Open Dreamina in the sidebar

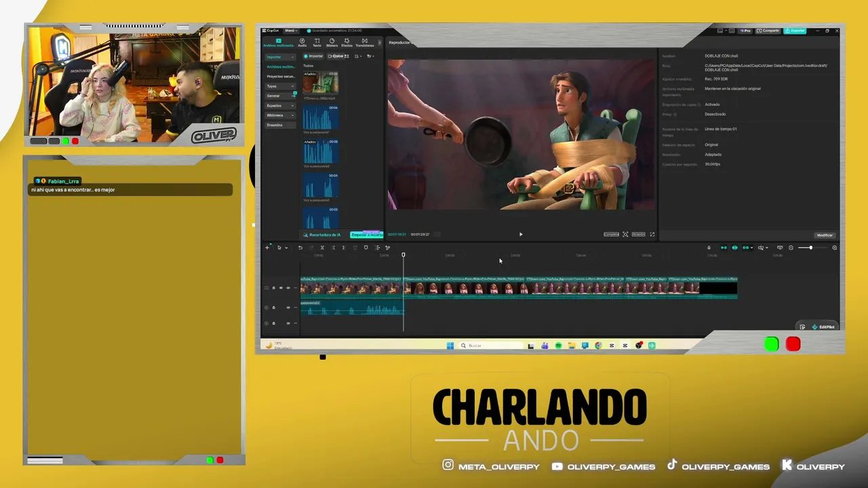pos(279,125)
